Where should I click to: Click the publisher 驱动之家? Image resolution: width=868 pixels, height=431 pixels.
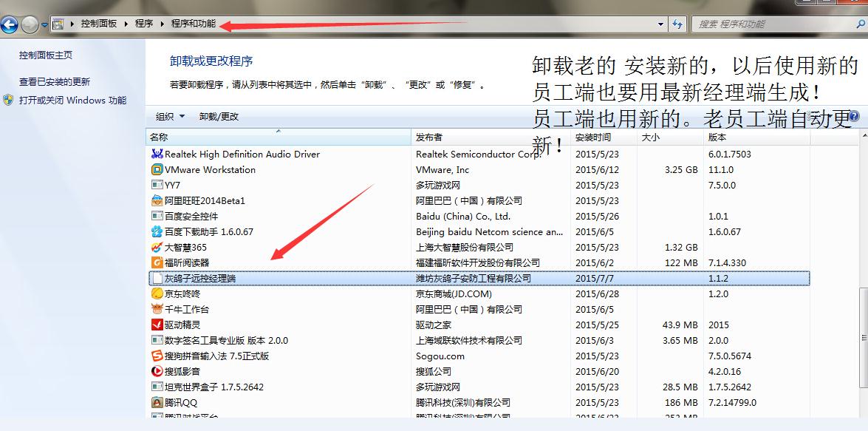coord(434,325)
